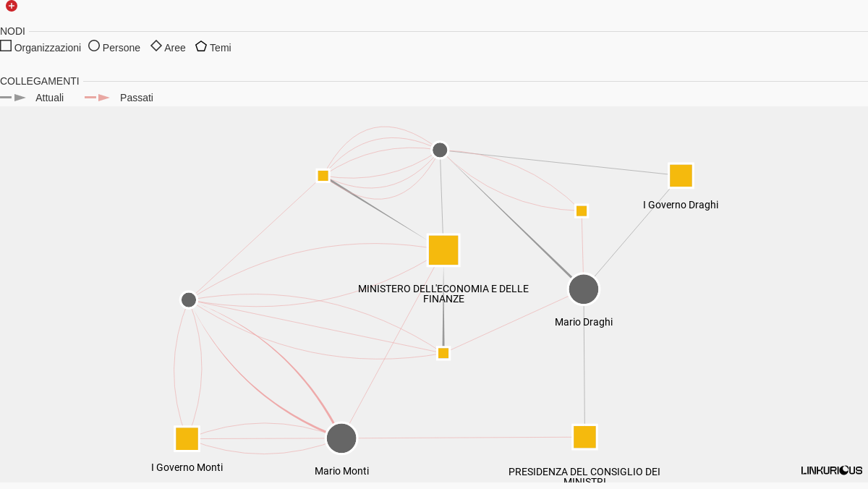Select the Ministero dell'Economia e delle Finanze node
This screenshot has width=868, height=489.
click(x=443, y=250)
